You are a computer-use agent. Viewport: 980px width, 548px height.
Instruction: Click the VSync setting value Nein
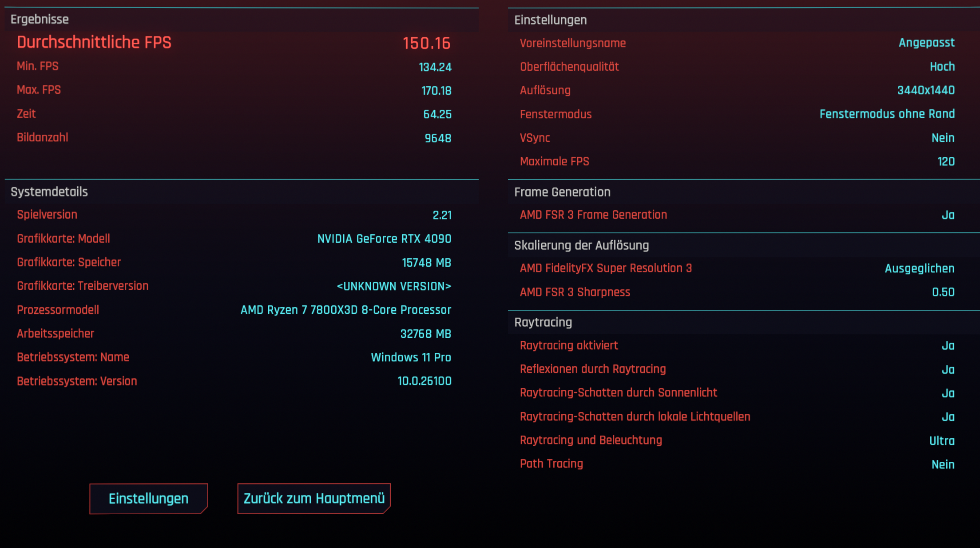point(942,138)
